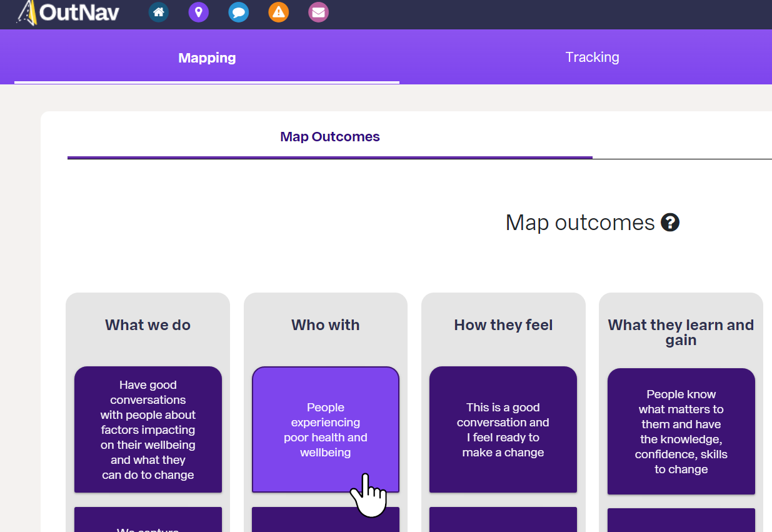Click the OutNav logo
Image resolution: width=772 pixels, height=532 pixels.
(x=68, y=12)
